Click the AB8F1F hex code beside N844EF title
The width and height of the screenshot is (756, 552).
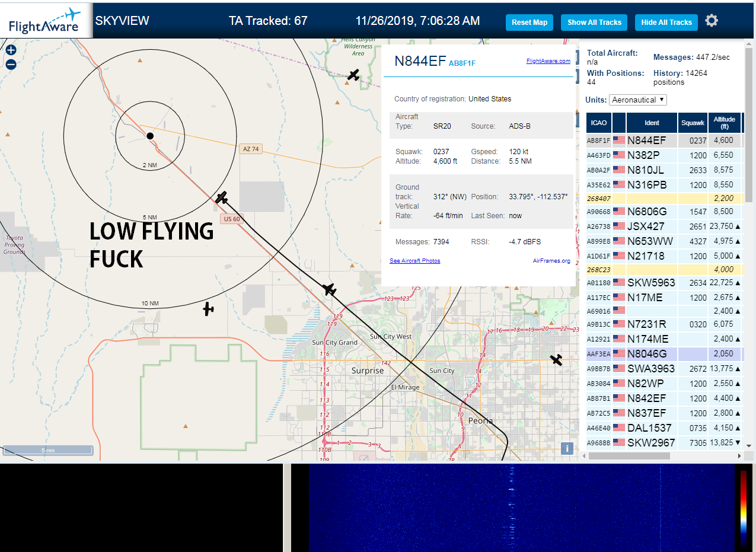462,63
